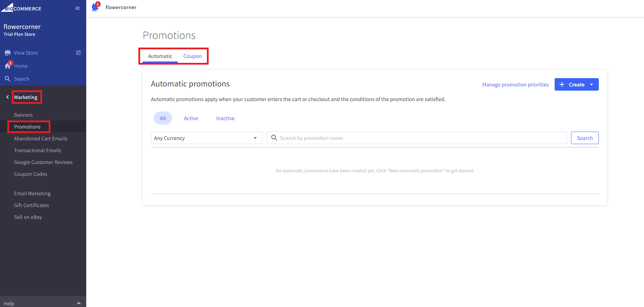This screenshot has width=644, height=307.
Task: Click the search magnifier inside promotion field
Action: click(274, 138)
